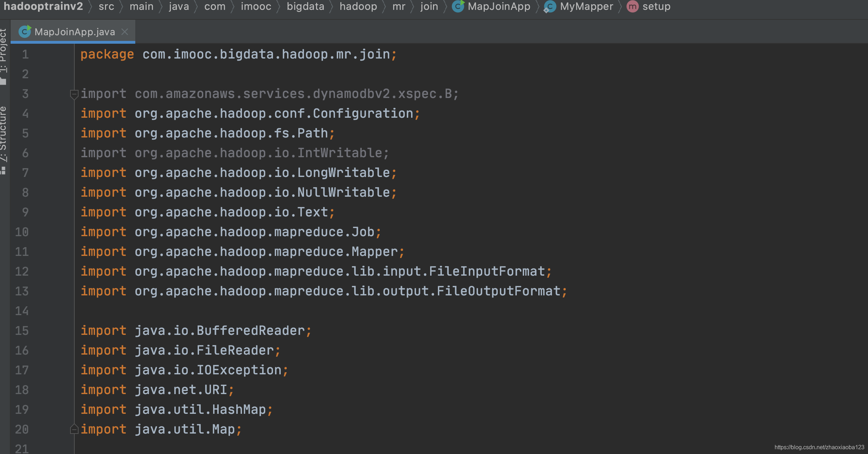Collapse the imports fold marker at line 3

(74, 94)
